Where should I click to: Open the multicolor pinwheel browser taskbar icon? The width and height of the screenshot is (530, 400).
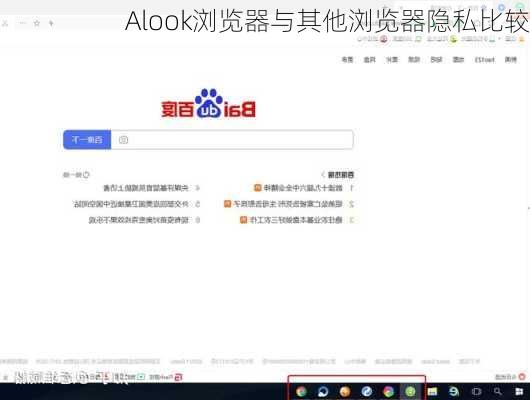388,392
